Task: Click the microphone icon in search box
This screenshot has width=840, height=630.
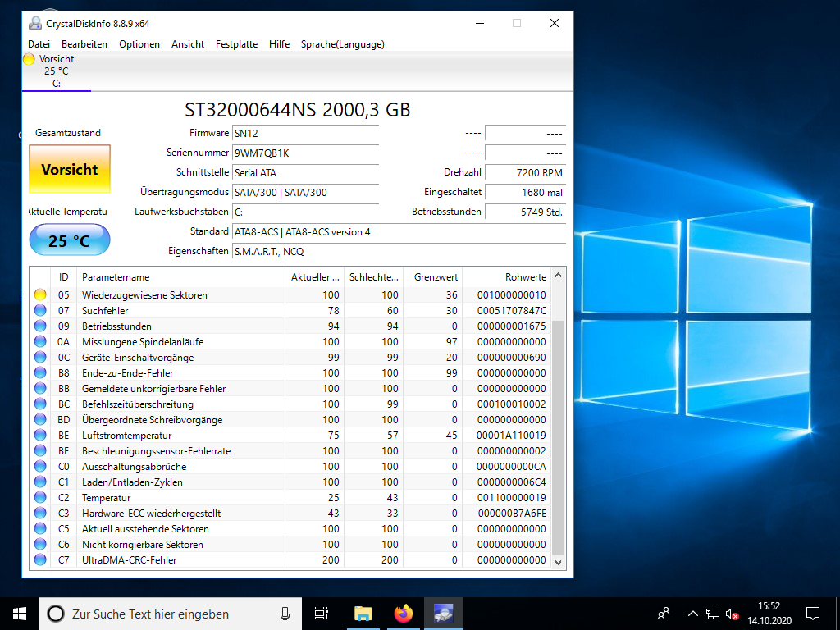Action: click(x=285, y=614)
